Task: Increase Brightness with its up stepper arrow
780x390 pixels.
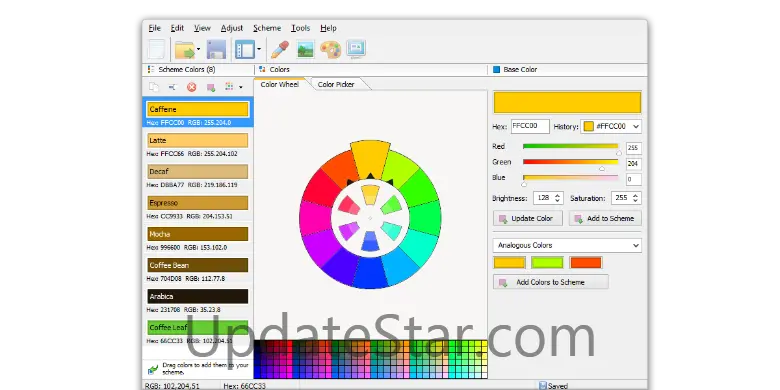Action: pos(557,195)
